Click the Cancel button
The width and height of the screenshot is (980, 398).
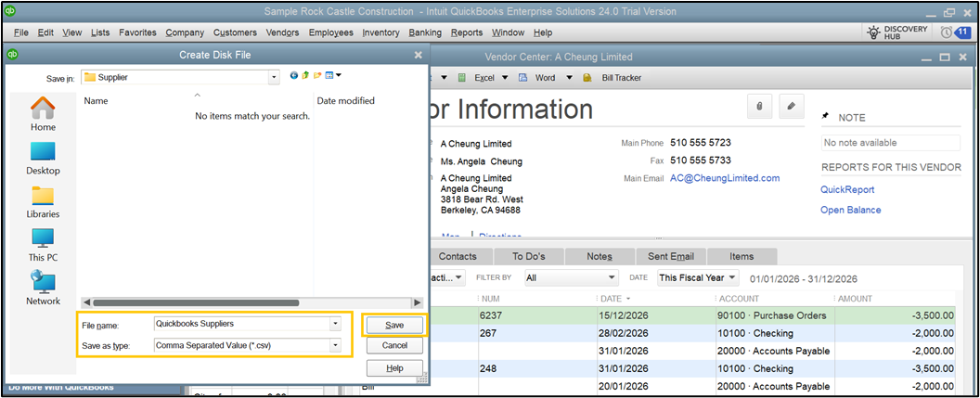click(394, 345)
